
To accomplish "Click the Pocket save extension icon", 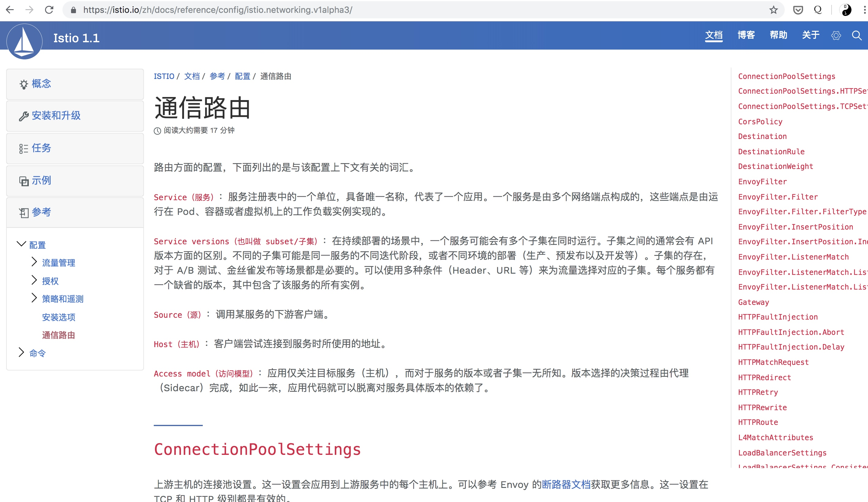I will (798, 10).
